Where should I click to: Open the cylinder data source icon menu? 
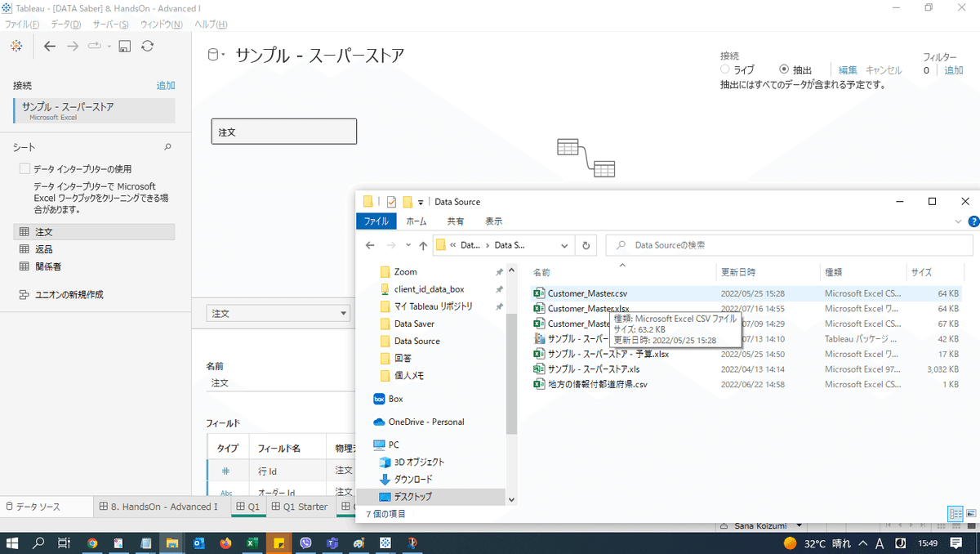215,56
